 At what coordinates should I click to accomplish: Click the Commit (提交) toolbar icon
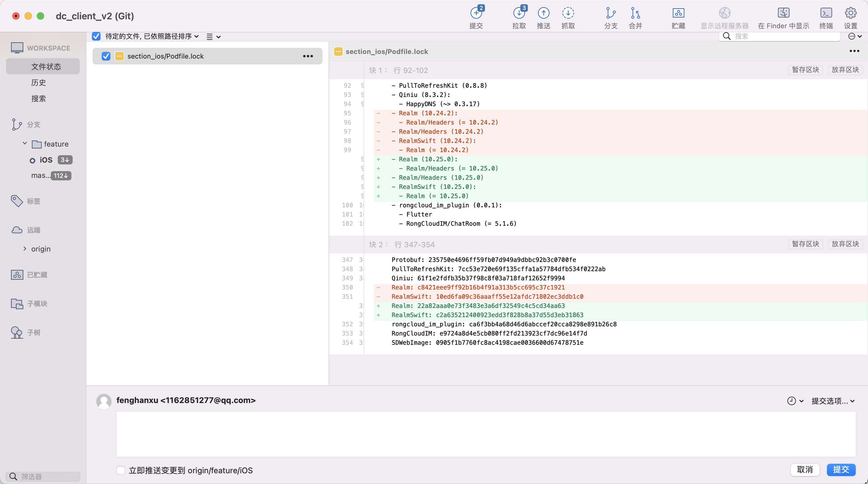(476, 13)
